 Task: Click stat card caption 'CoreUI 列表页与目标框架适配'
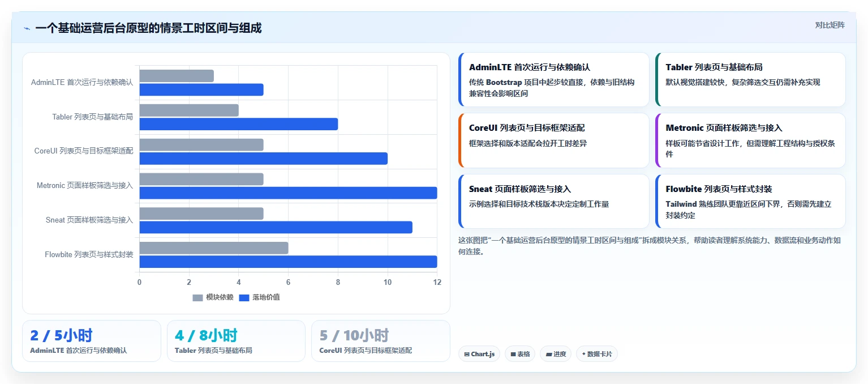(366, 351)
